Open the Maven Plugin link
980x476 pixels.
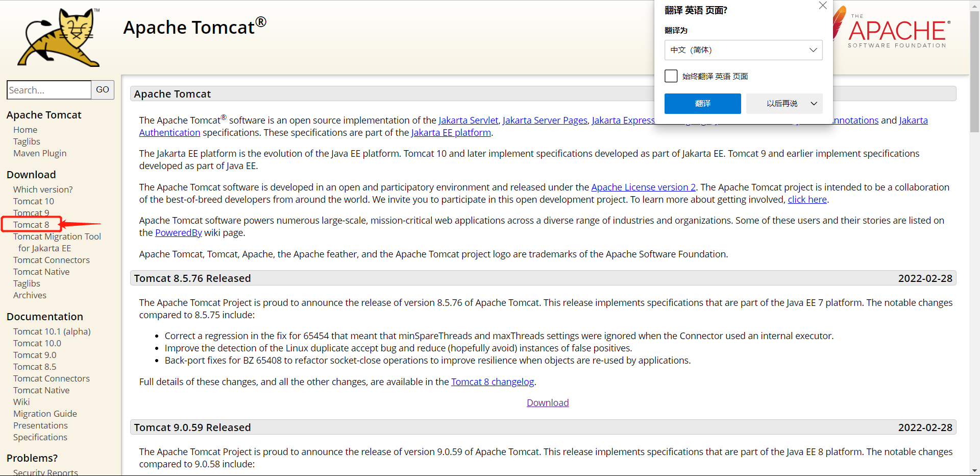click(x=40, y=153)
